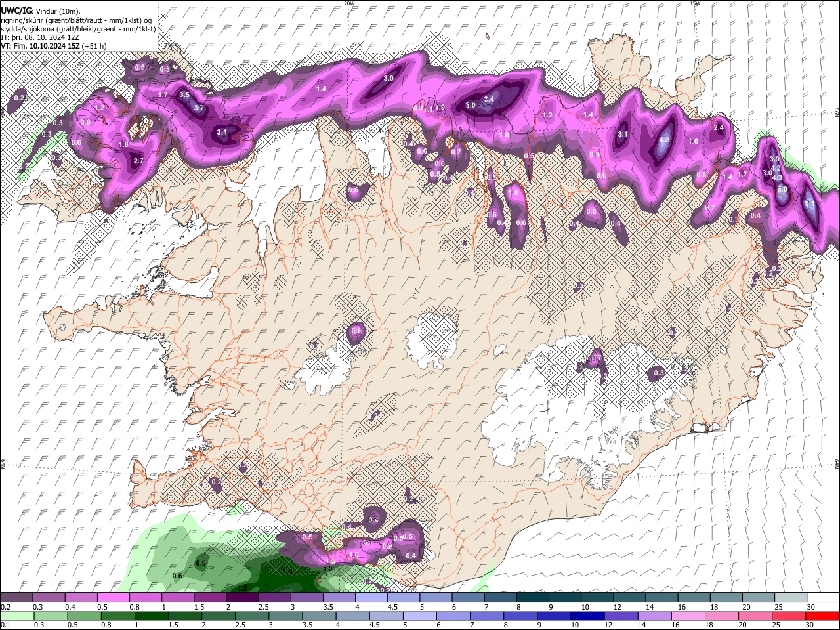Screen dimensions: 840x630
Task: Click the 1.6 precipitation value on the map
Action: 693,141
